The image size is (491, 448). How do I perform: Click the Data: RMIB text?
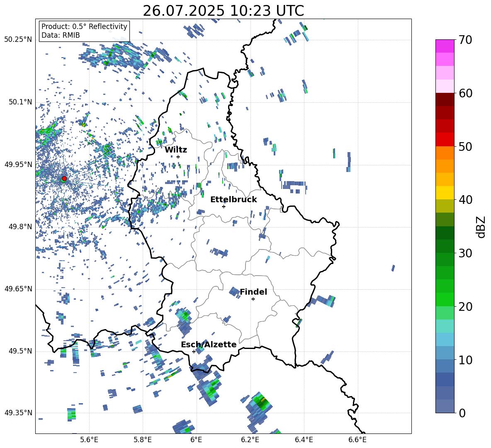tap(61, 35)
